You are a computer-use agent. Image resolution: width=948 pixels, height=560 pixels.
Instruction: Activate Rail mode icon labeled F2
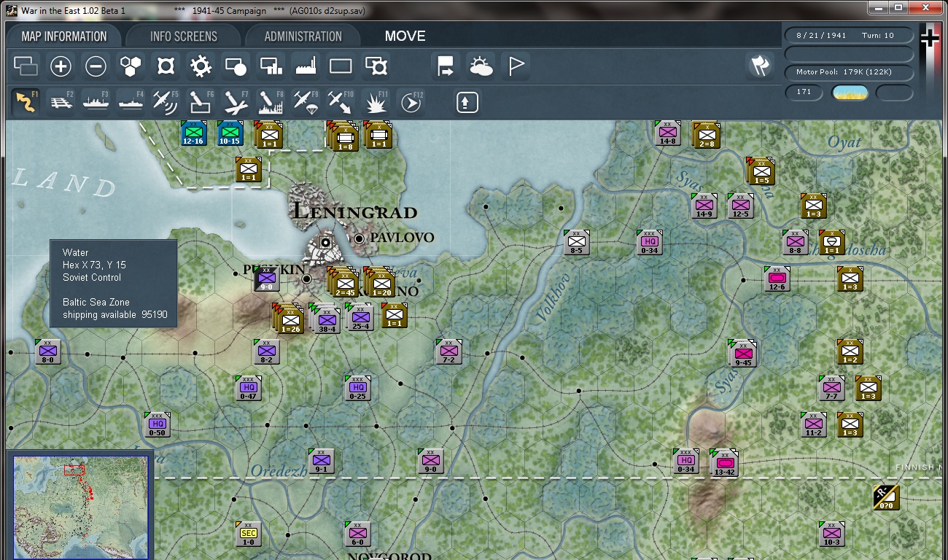61,101
